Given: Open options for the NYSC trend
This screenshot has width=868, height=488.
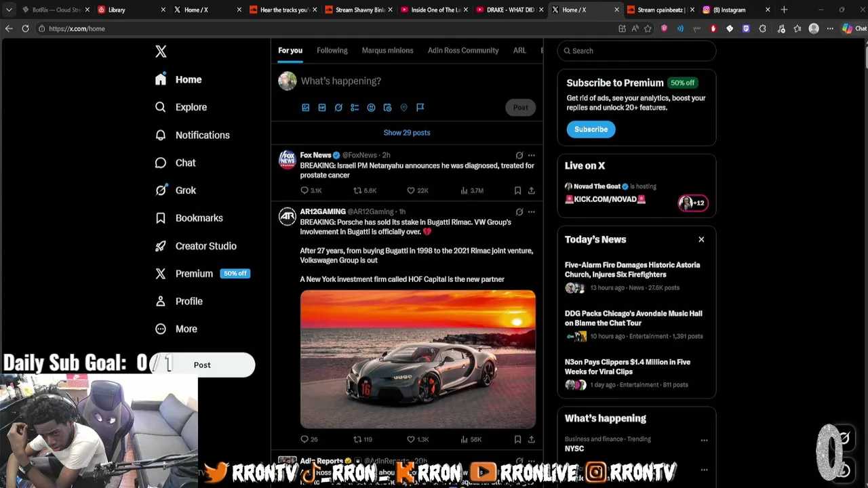Looking at the screenshot, I should pyautogui.click(x=704, y=441).
